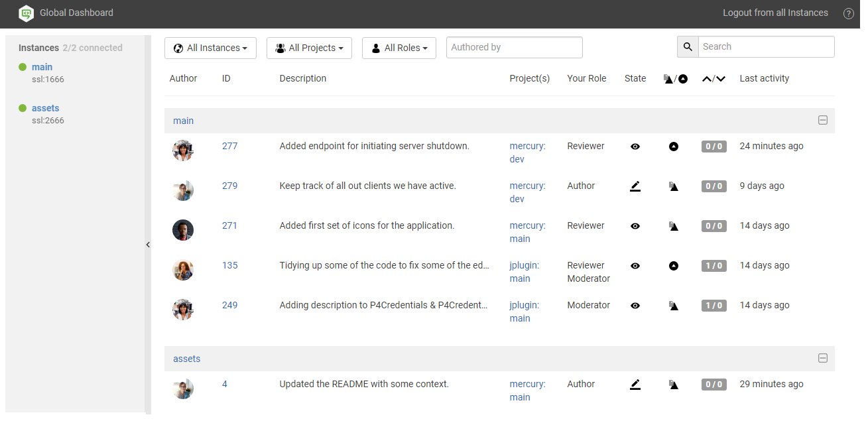
Task: Click the committed changelist icon on review 135
Action: pyautogui.click(x=674, y=266)
